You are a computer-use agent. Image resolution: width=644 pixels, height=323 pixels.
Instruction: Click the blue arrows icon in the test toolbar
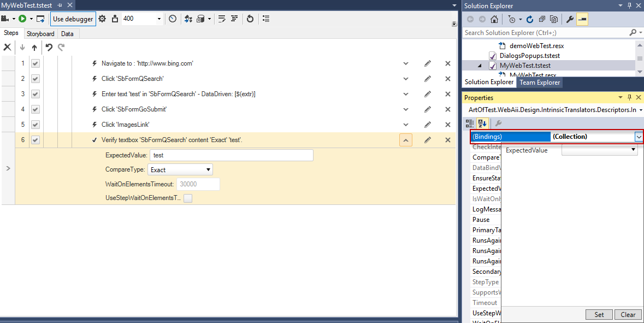(x=188, y=19)
